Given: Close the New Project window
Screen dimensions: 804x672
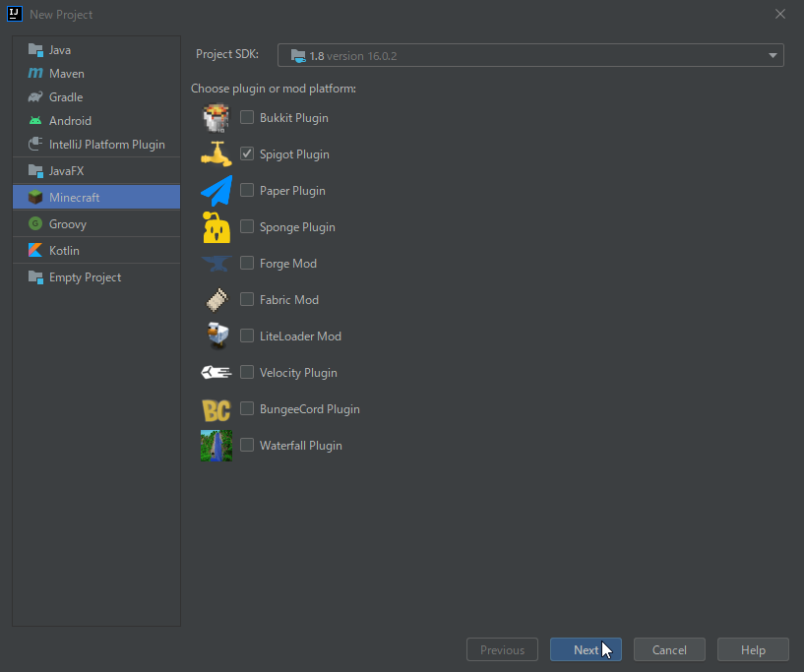Looking at the screenshot, I should tap(780, 14).
